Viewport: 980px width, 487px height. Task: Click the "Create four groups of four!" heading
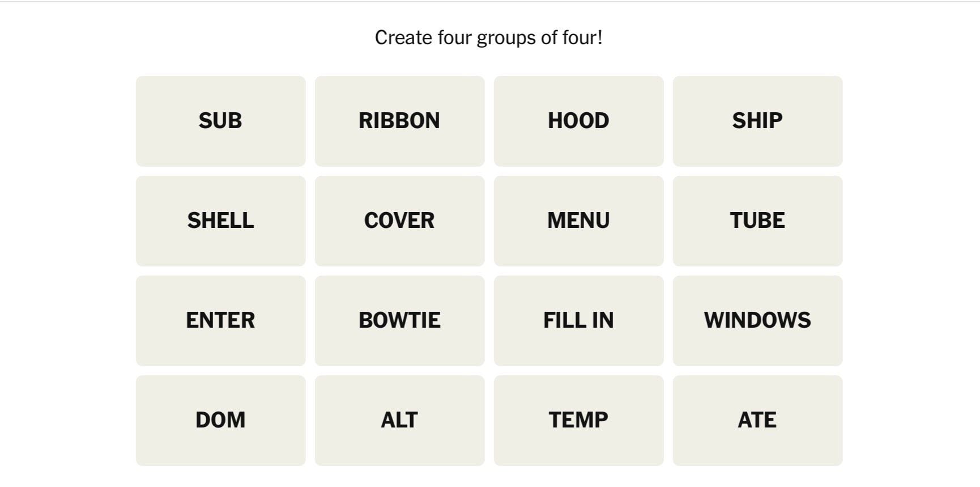[x=488, y=37]
